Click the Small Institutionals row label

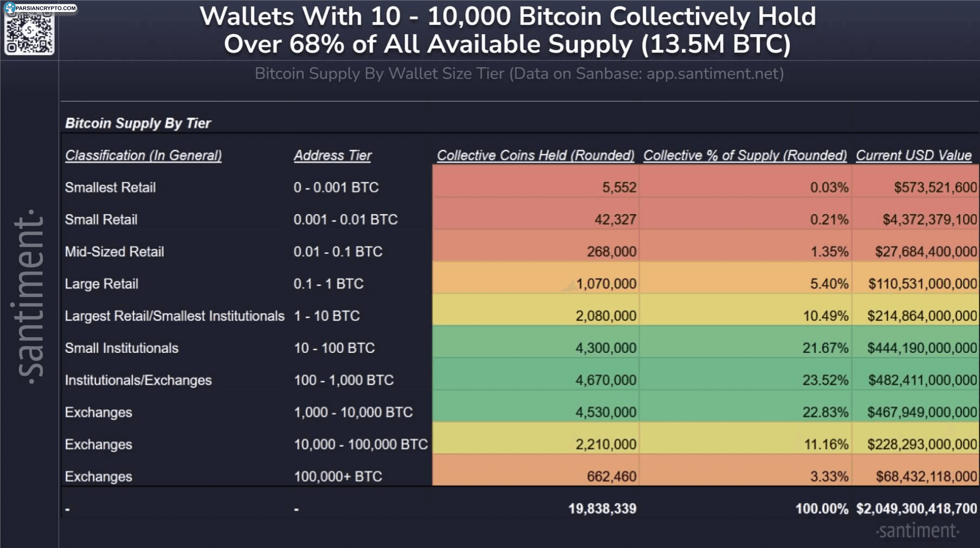click(x=121, y=348)
